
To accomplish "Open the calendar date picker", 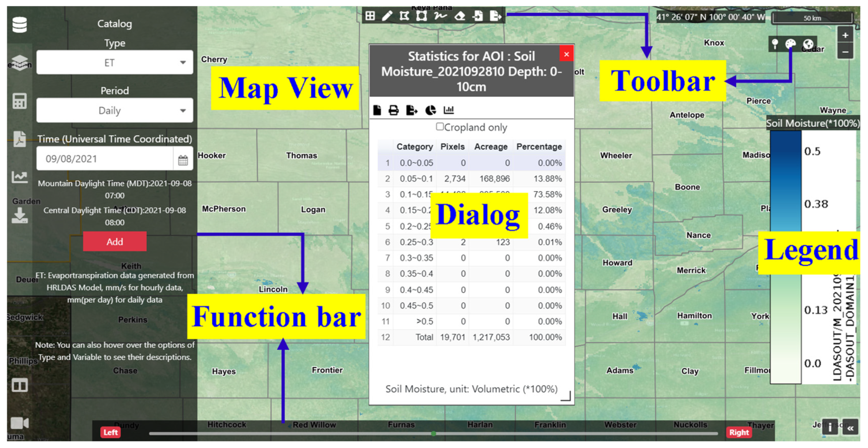I will (x=183, y=160).
